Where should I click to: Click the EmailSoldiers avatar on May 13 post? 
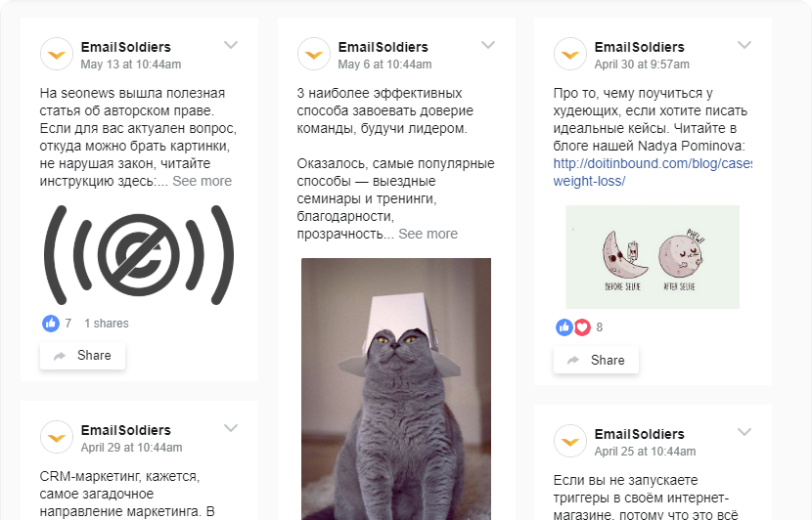57,54
